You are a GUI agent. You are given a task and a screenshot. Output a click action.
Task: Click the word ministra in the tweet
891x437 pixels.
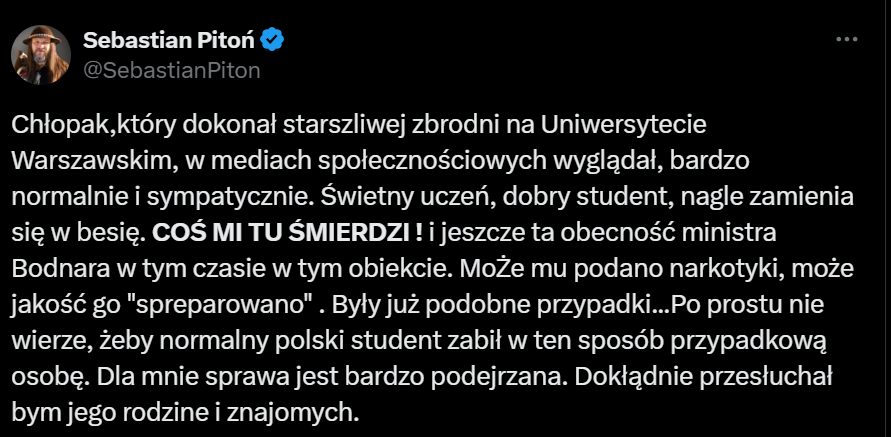728,233
